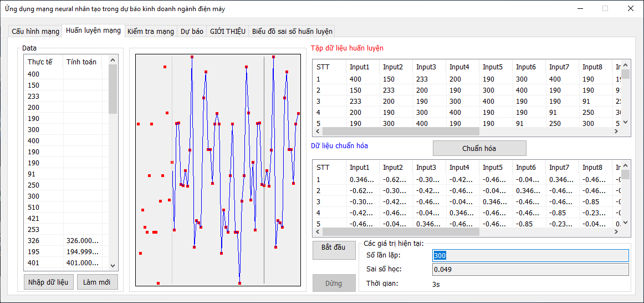Viewport: 644px width, 303px height.
Task: Click the Làm mới button
Action: (98, 282)
